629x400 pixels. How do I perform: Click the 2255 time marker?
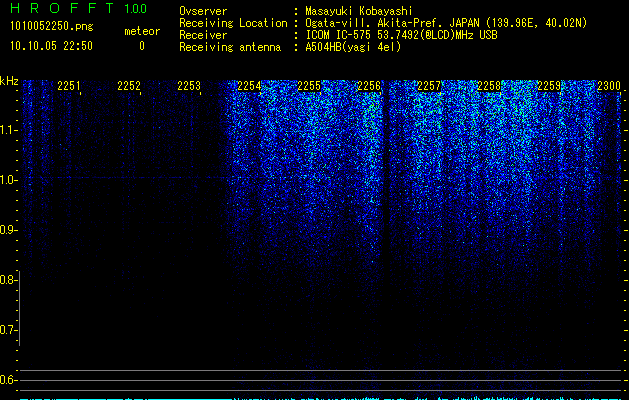(x=309, y=86)
